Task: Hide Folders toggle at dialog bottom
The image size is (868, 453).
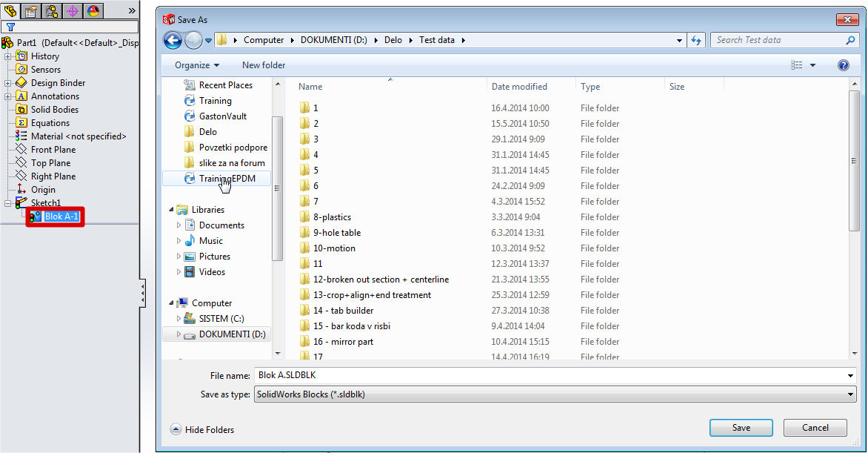Action: pos(202,429)
